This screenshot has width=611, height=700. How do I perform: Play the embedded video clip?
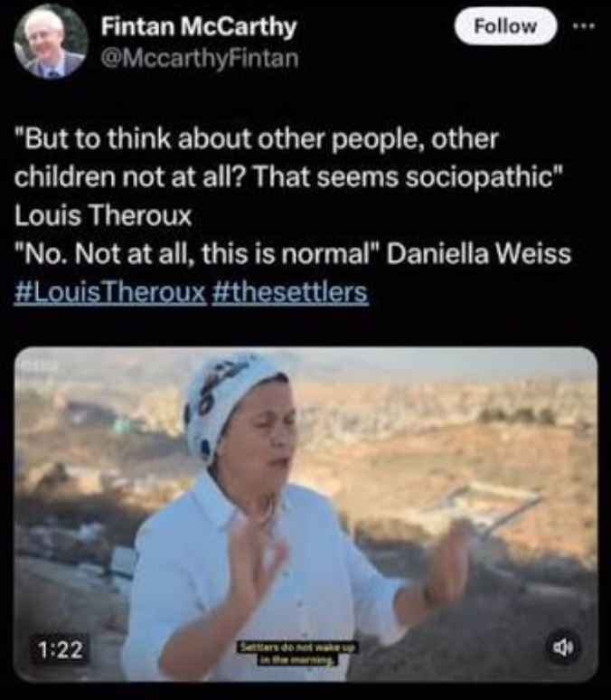305,515
